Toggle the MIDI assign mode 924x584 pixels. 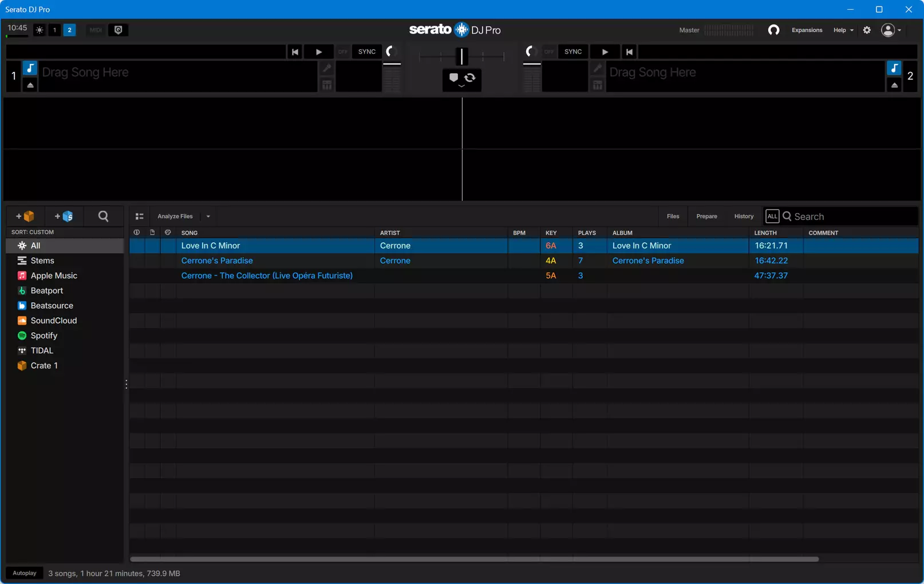pyautogui.click(x=96, y=30)
